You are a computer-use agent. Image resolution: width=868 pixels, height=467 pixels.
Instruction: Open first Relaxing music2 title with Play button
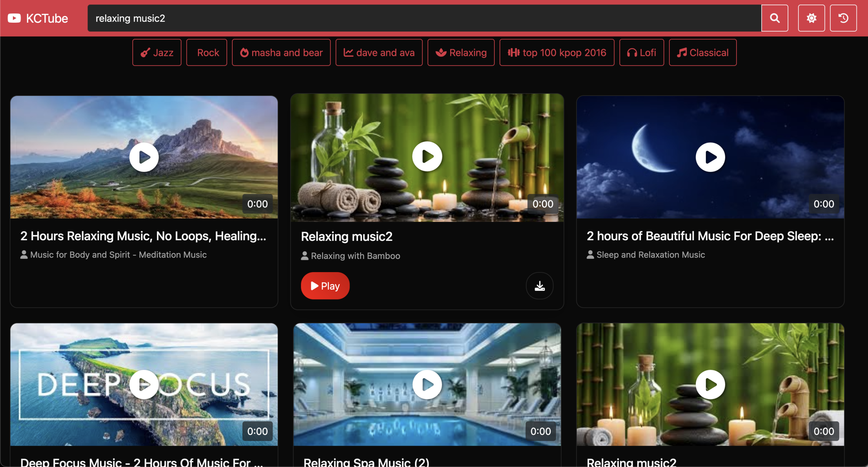tap(347, 237)
